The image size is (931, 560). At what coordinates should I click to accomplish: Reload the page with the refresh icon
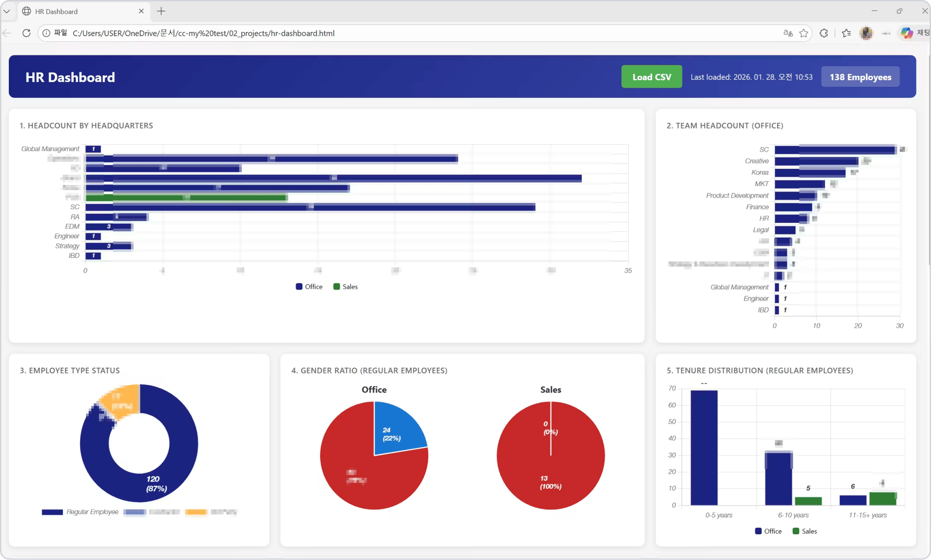click(x=26, y=33)
